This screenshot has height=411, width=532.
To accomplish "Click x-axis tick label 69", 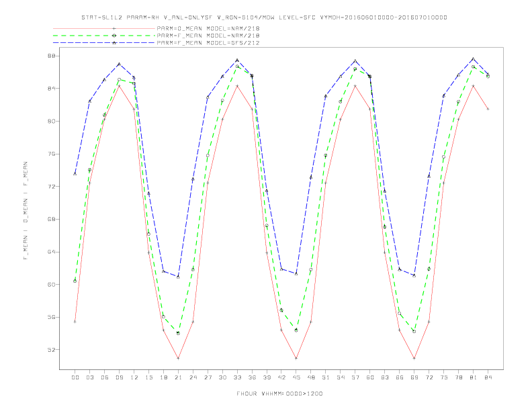I will (x=414, y=377).
